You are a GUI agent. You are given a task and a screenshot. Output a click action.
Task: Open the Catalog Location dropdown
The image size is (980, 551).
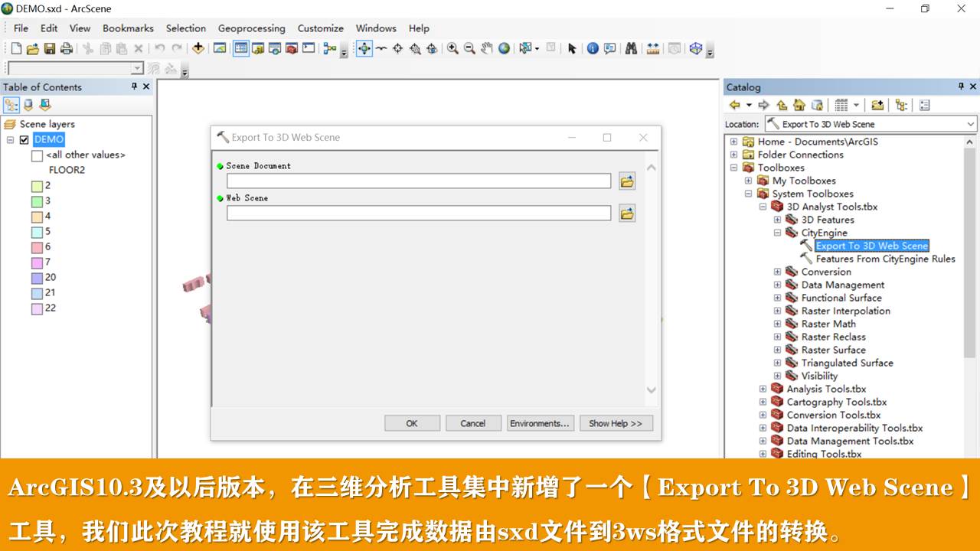(x=971, y=124)
